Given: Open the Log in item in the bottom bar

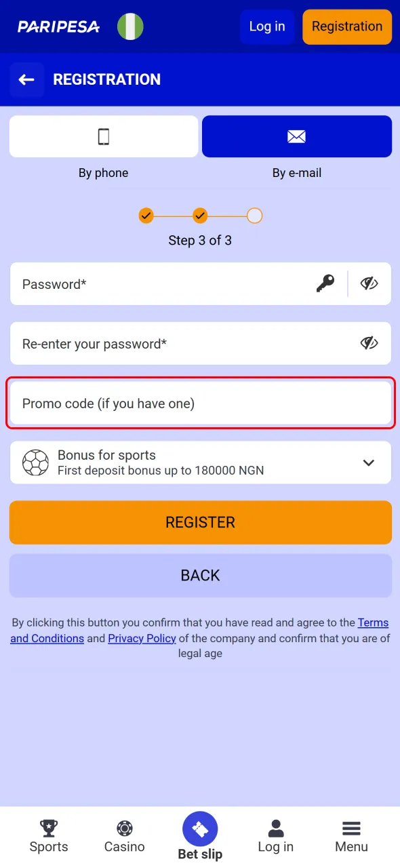Looking at the screenshot, I should [275, 828].
